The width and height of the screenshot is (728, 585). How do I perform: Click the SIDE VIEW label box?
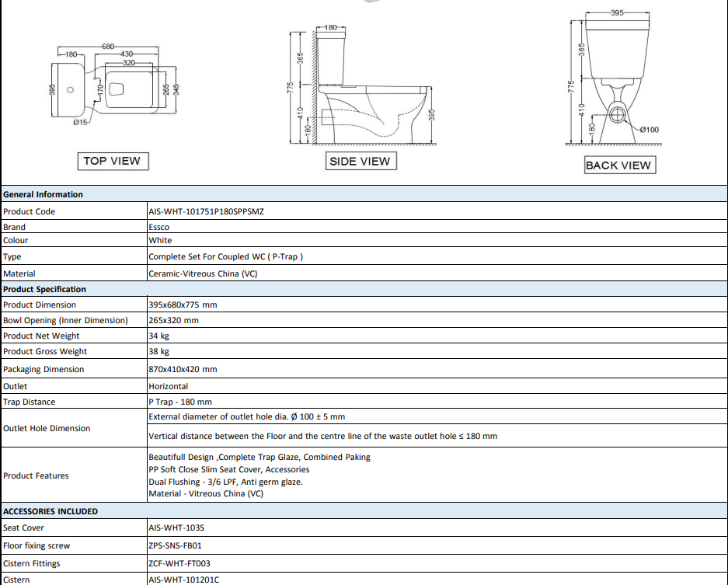[x=361, y=161]
